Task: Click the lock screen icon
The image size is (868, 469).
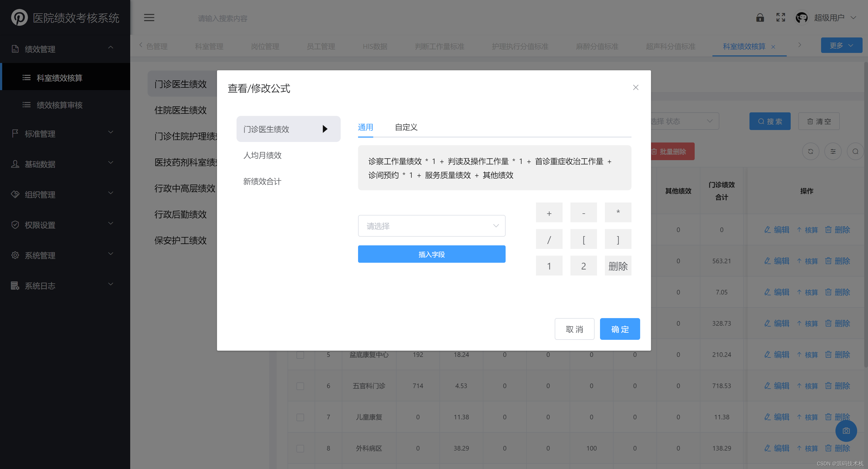Action: 760,18
